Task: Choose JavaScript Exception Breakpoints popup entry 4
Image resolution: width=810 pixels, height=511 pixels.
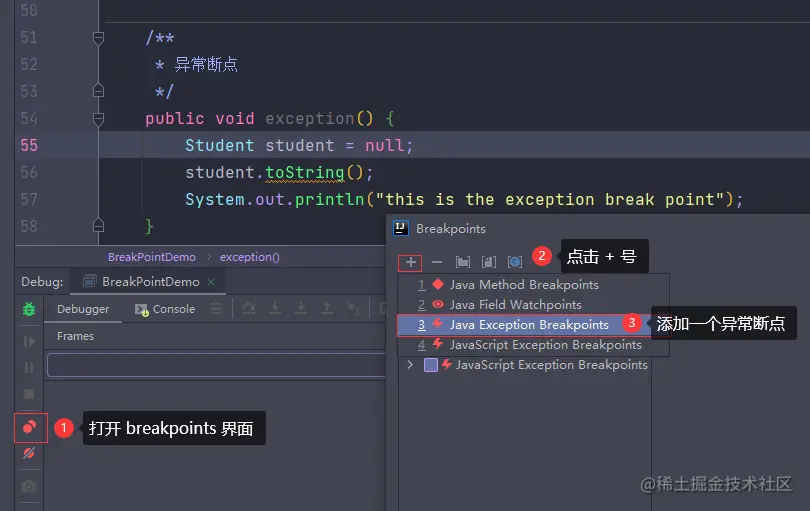Action: pyautogui.click(x=533, y=345)
